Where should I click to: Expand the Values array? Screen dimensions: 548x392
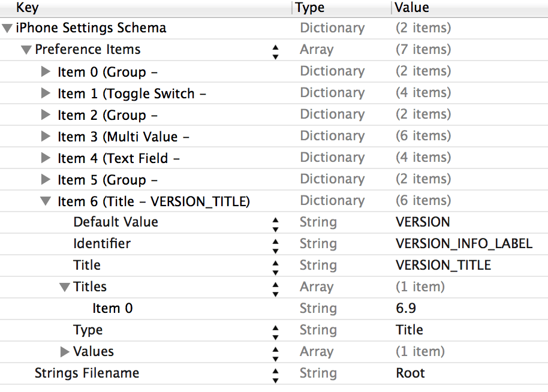65,352
